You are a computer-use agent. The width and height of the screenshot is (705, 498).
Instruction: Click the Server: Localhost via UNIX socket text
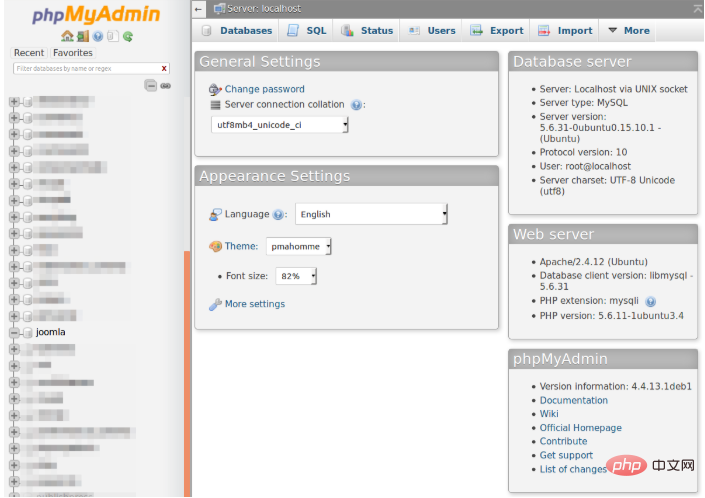pos(614,89)
